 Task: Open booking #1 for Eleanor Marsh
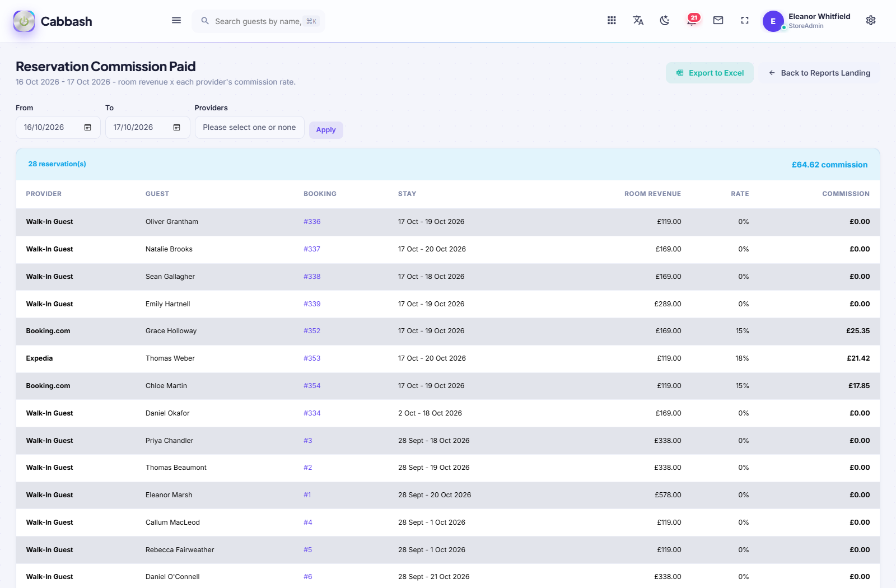[307, 495]
